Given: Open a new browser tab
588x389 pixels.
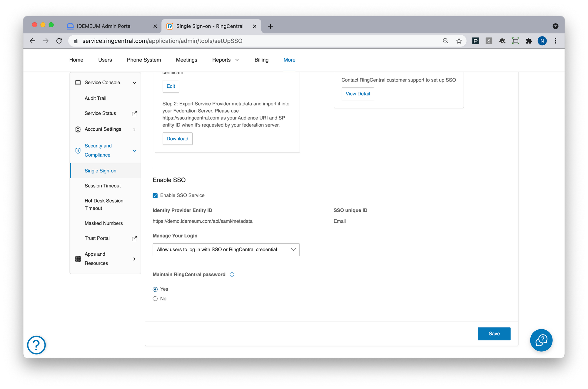Looking at the screenshot, I should 270,26.
